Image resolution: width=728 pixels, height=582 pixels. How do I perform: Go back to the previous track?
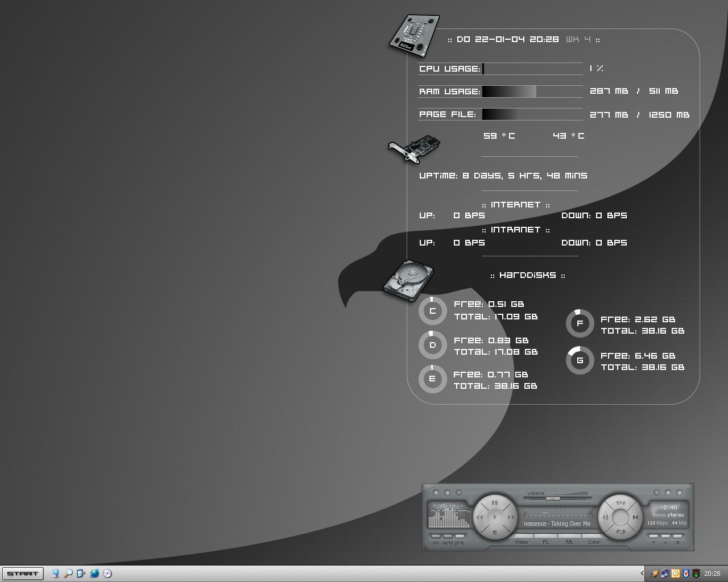479,518
